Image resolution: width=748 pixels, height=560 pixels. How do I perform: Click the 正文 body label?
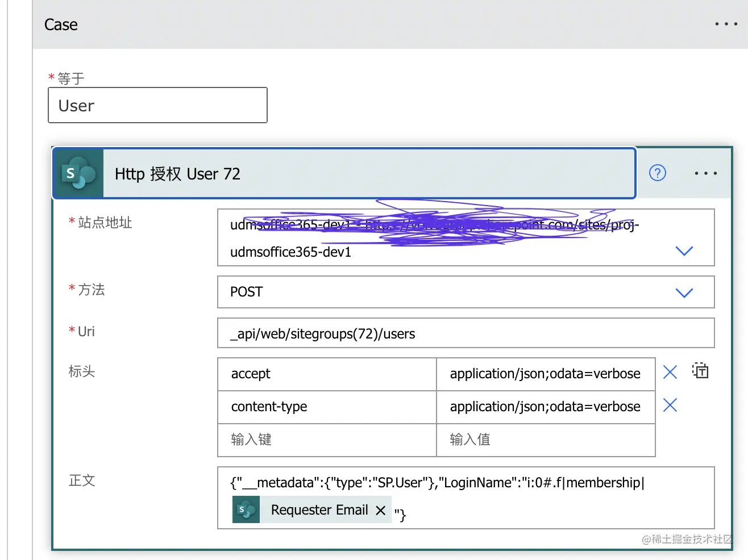point(82,480)
